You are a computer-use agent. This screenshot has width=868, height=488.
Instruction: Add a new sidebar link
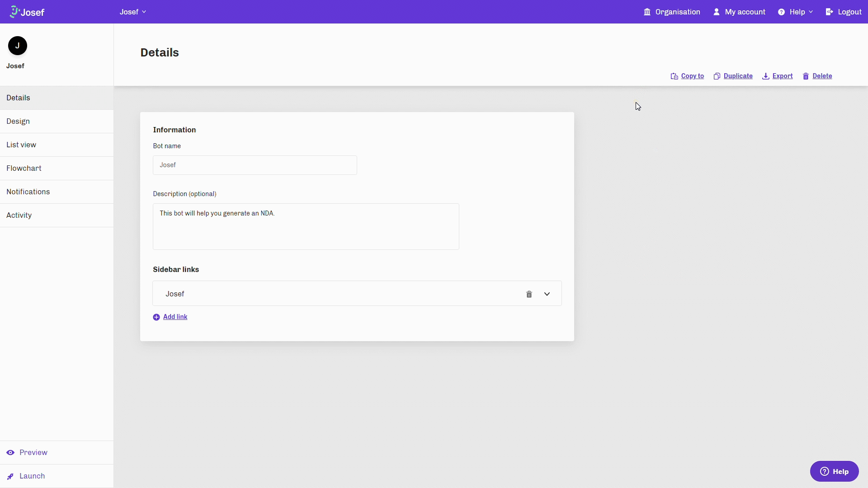coord(175,317)
